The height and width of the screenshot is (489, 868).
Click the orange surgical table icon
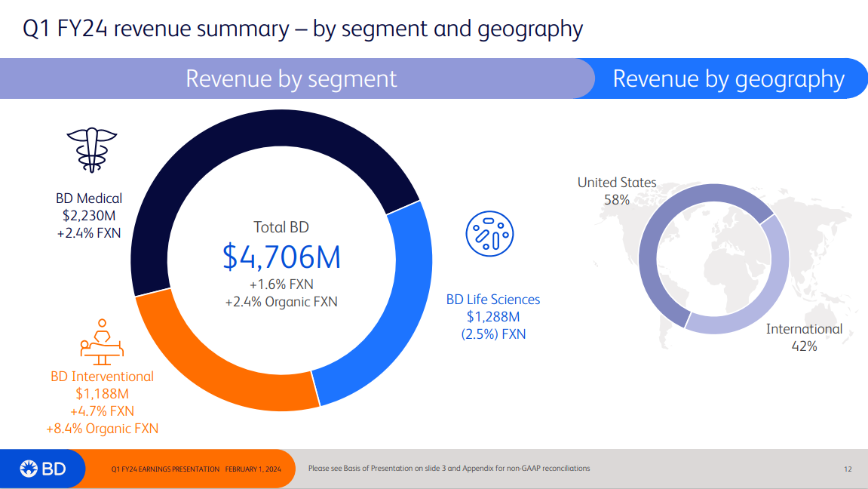pos(102,342)
